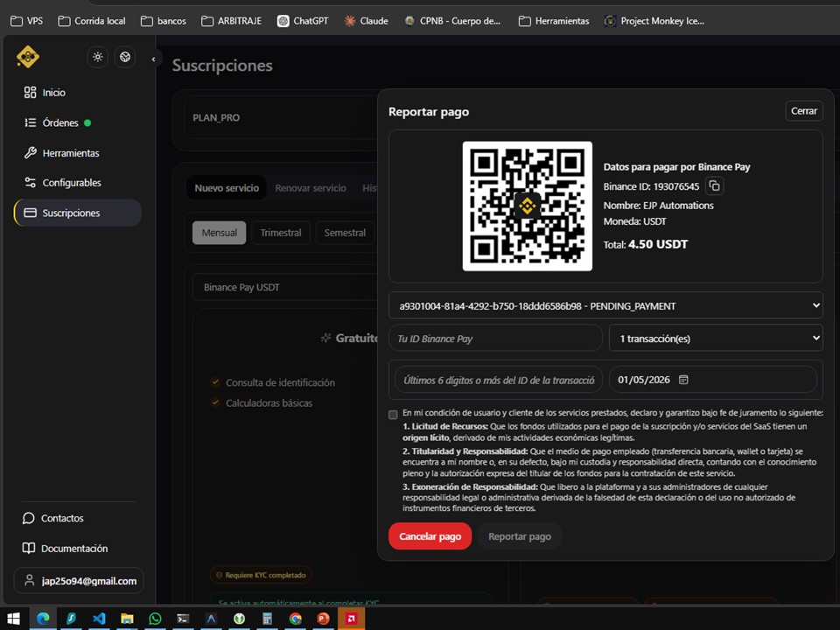Viewport: 840px width, 630px height.
Task: Open the Binance Pay USDT payment dropdown
Action: pyautogui.click(x=285, y=287)
